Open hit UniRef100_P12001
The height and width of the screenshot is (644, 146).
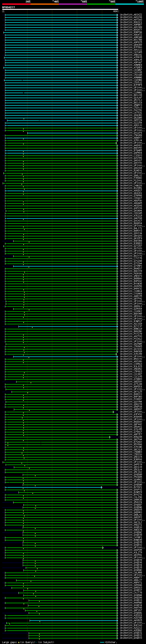click(x=131, y=180)
